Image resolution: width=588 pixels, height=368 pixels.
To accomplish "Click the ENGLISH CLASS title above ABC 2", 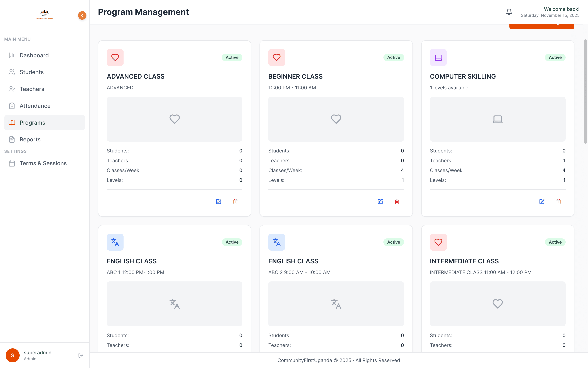I will click(x=293, y=261).
